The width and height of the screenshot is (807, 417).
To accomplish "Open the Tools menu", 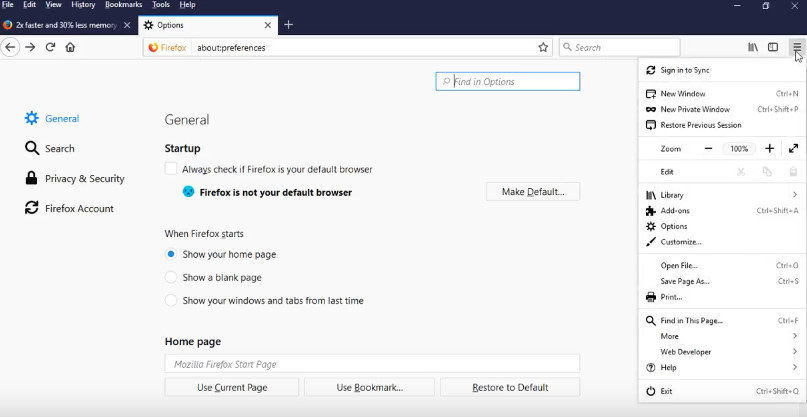I will [x=161, y=5].
